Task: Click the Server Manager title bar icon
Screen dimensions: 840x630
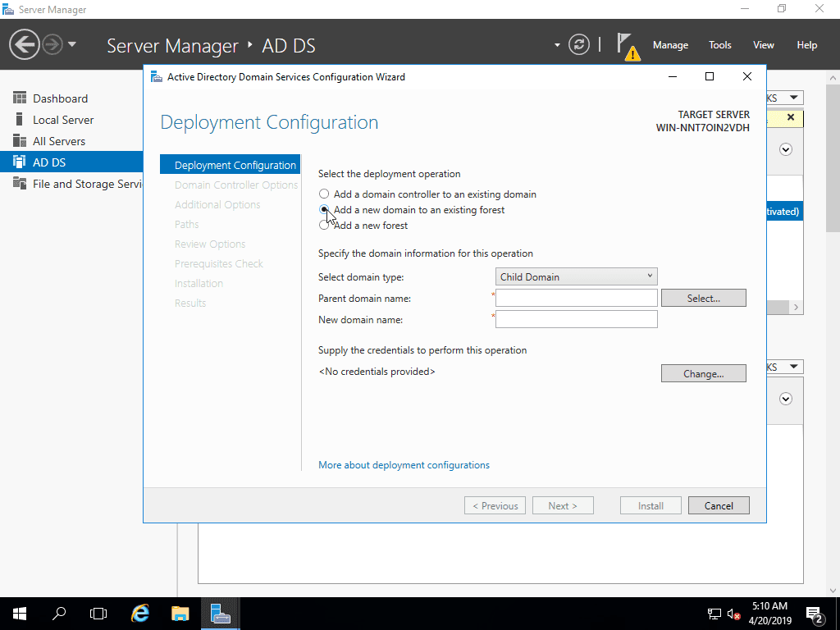Action: pyautogui.click(x=8, y=9)
